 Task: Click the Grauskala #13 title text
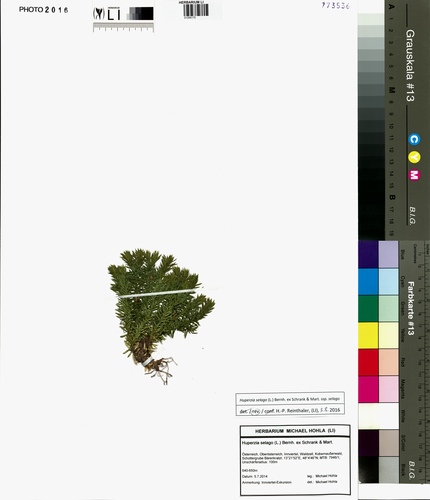pyautogui.click(x=410, y=66)
